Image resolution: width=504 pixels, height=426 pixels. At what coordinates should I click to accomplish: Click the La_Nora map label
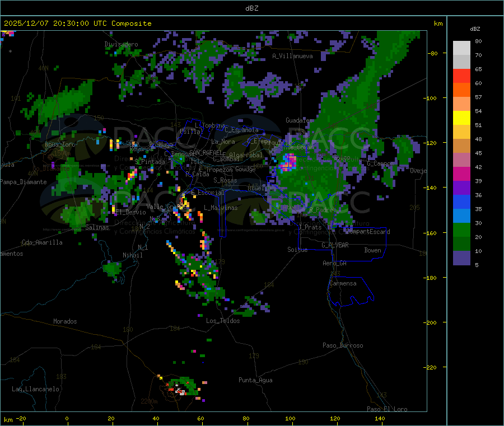pos(223,142)
